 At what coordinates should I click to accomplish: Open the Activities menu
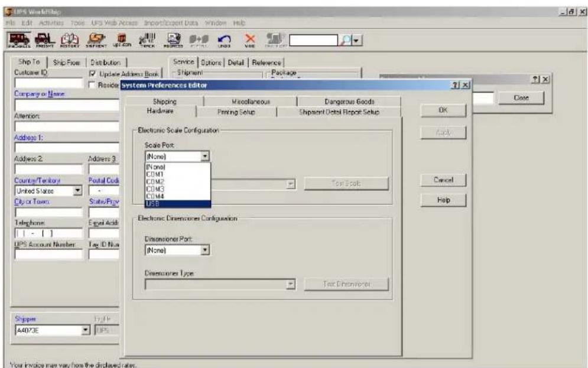(51, 23)
